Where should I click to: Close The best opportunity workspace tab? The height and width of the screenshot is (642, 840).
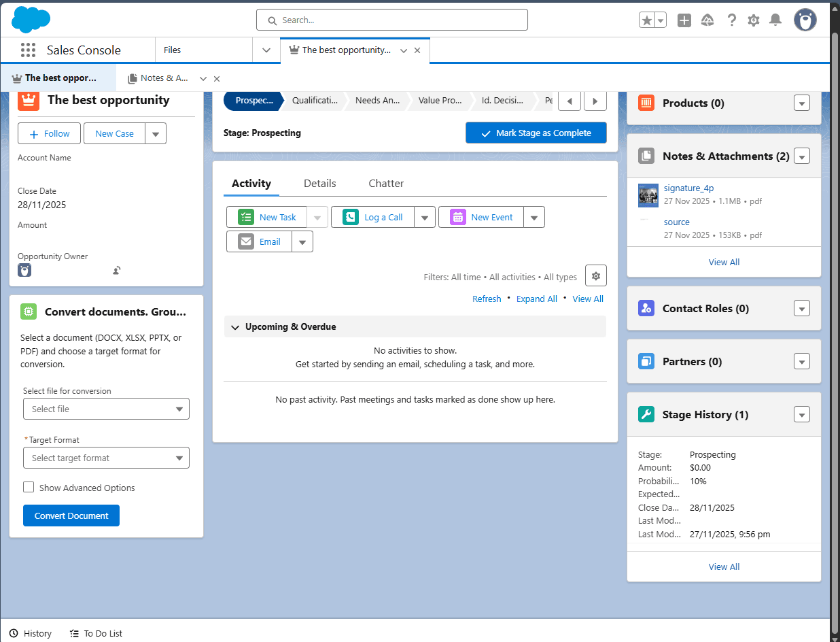(x=417, y=50)
